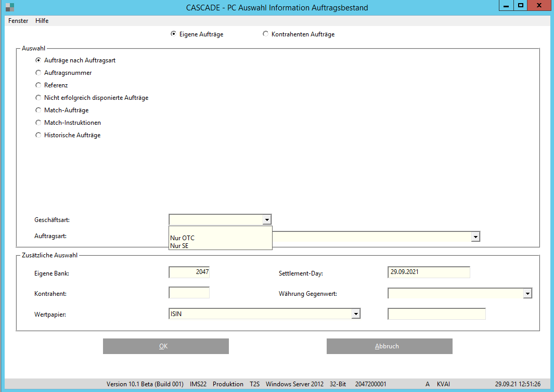Select Historische Aufträge radio button
Screen dimensions: 554x392
point(38,135)
